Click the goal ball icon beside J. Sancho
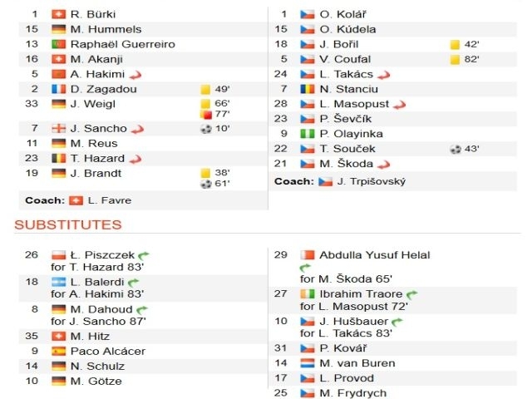The image size is (532, 399). click(206, 129)
